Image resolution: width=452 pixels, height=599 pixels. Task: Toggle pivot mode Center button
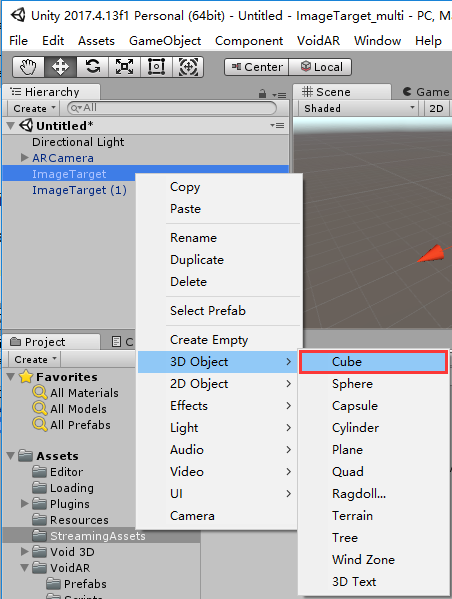coord(256,67)
